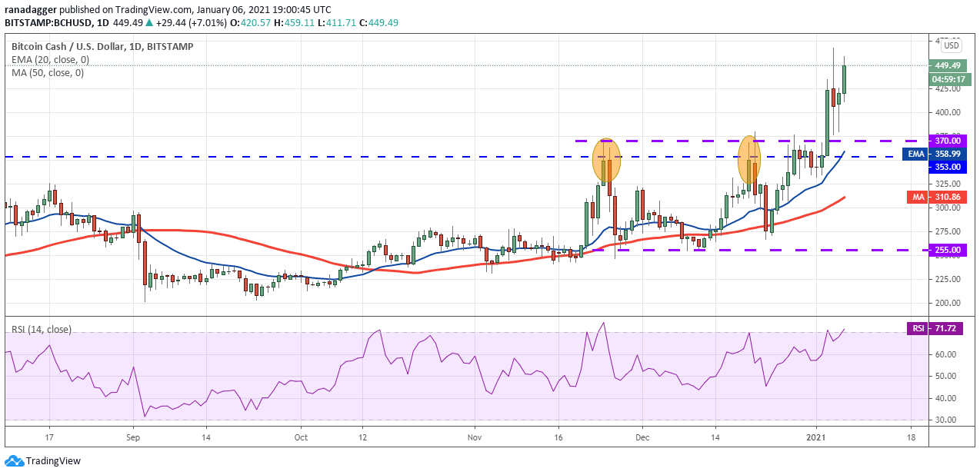Select the 255.00 purple support level label

click(948, 250)
